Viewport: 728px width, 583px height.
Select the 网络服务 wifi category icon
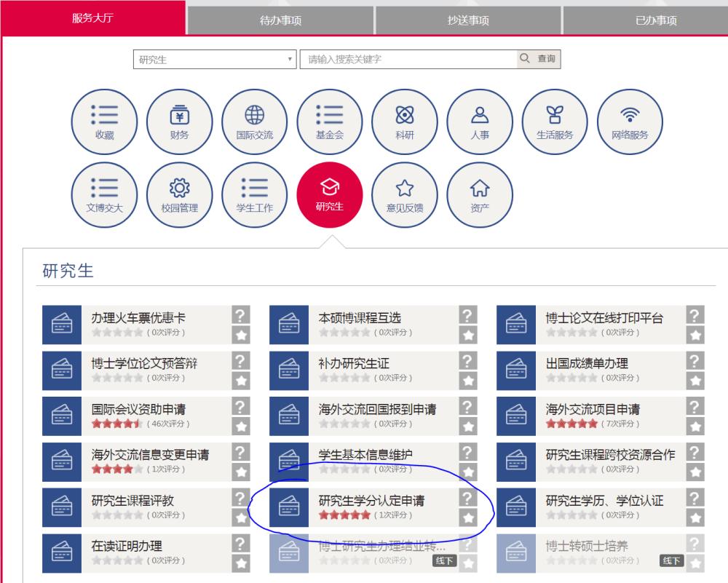tap(630, 122)
